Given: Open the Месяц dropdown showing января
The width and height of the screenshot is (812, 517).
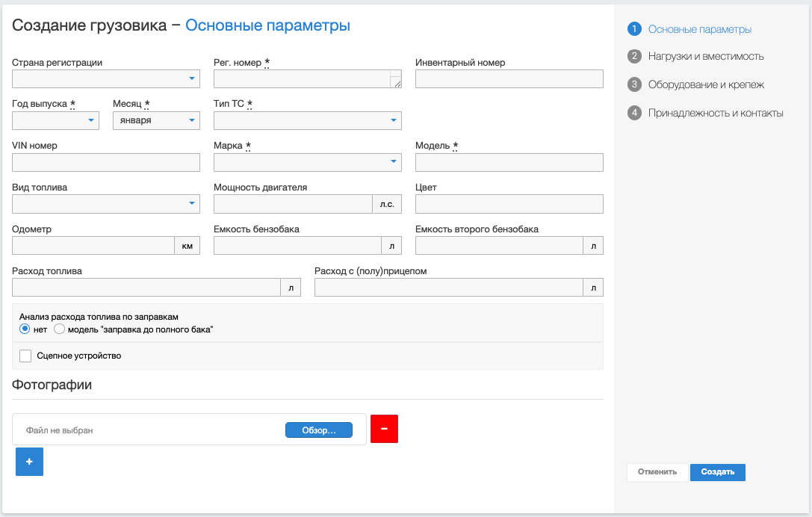Looking at the screenshot, I should [156, 120].
